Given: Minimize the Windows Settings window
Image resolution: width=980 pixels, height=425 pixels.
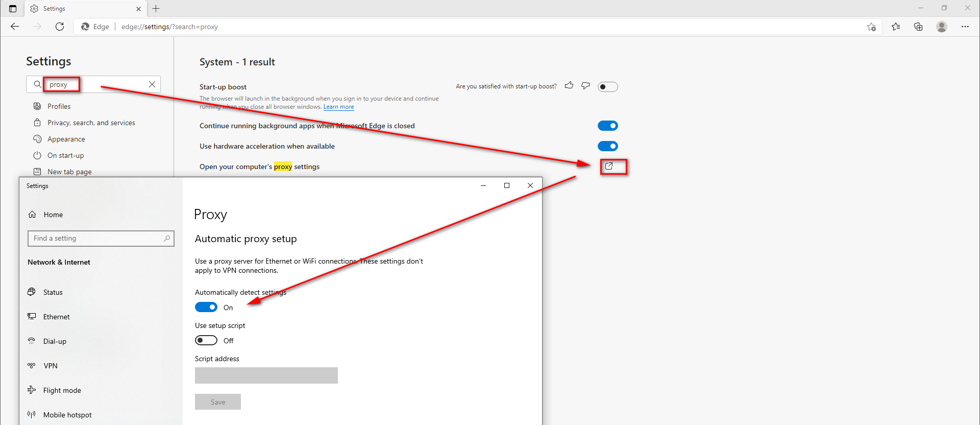Looking at the screenshot, I should (x=483, y=185).
